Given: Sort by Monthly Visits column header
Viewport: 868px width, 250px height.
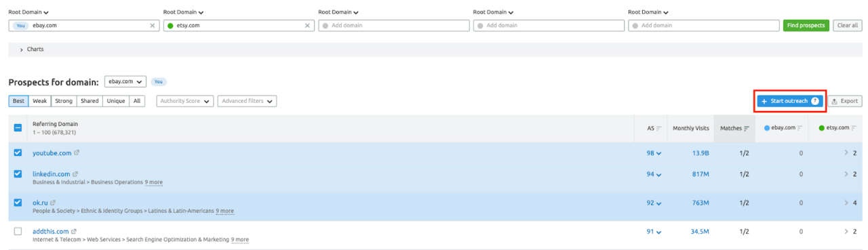Looking at the screenshot, I should point(690,128).
